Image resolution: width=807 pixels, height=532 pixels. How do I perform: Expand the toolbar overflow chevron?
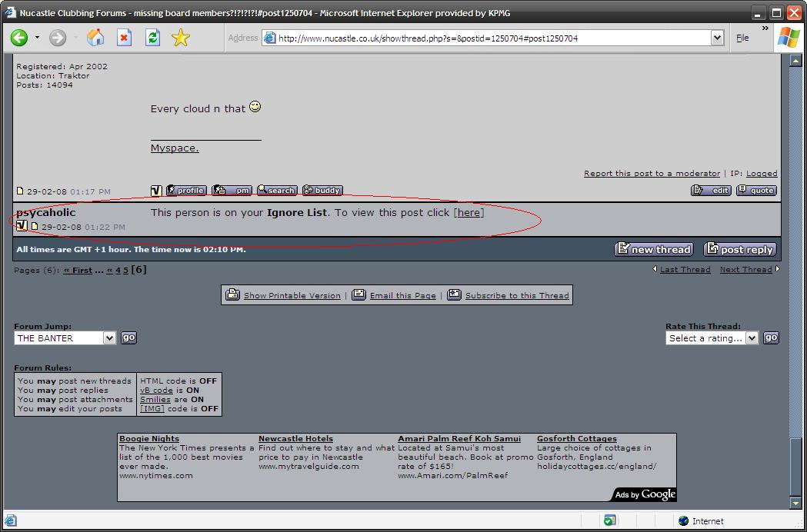(x=765, y=28)
